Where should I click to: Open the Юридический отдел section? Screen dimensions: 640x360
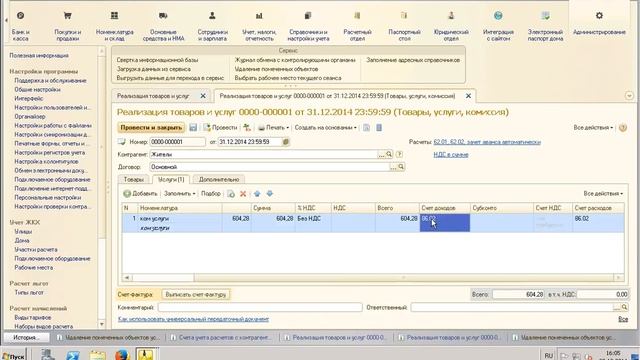pyautogui.click(x=451, y=26)
